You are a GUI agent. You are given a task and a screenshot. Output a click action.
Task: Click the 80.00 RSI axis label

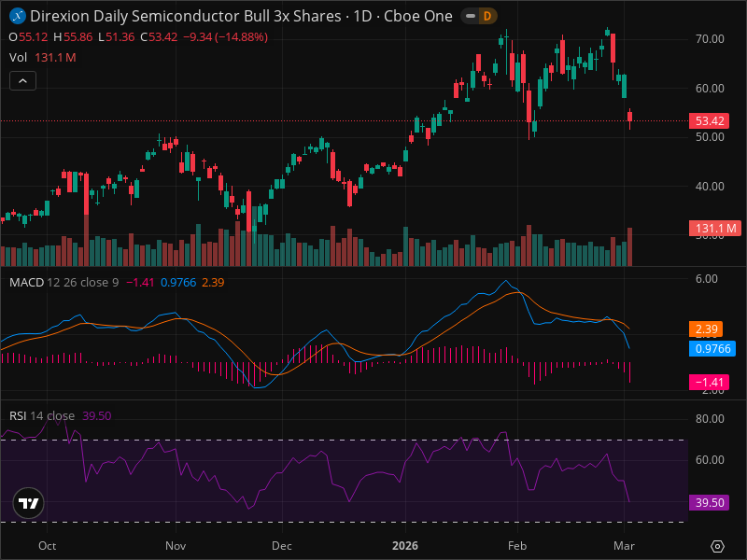[x=710, y=418]
